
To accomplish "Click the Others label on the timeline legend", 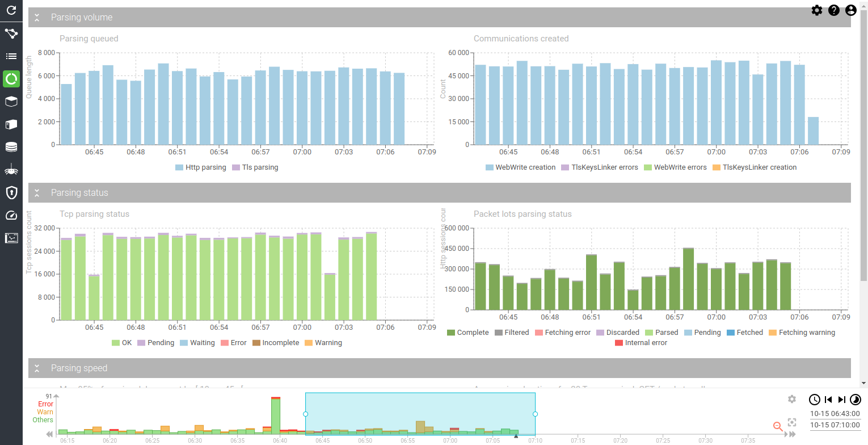I will [x=43, y=420].
